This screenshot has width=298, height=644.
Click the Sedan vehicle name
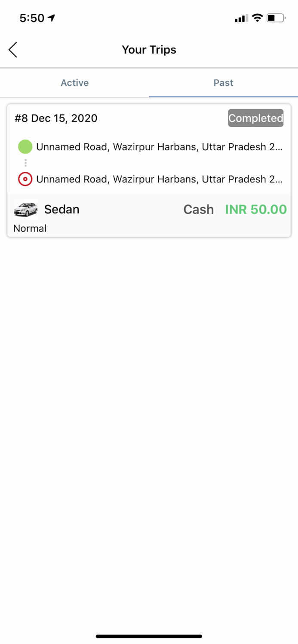click(x=62, y=210)
